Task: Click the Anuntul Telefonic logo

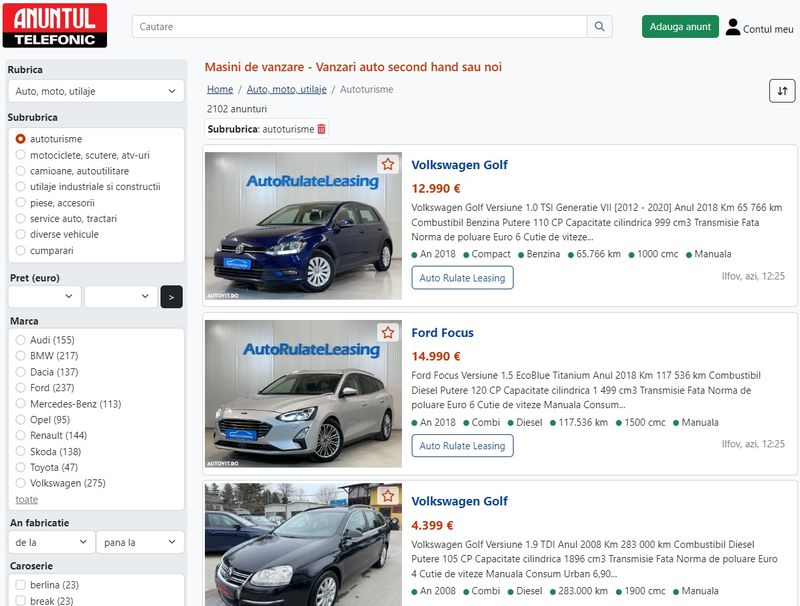Action: [54, 26]
